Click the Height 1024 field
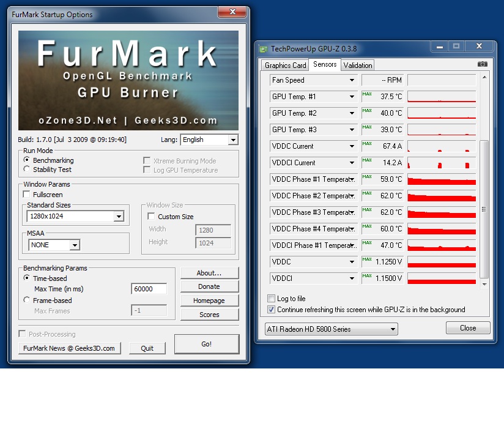The width and height of the screenshot is (504, 437). [x=213, y=243]
